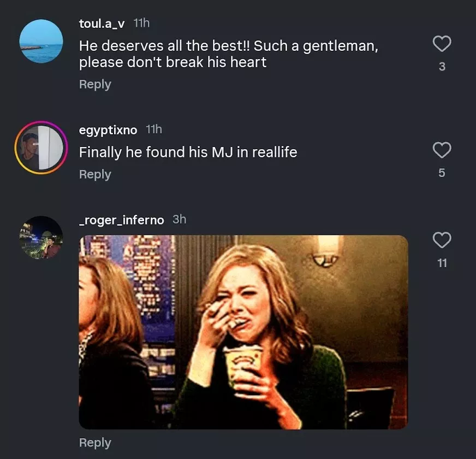
Task: Click the 3h timestamp beside _roger_inferno
Action: point(179,219)
